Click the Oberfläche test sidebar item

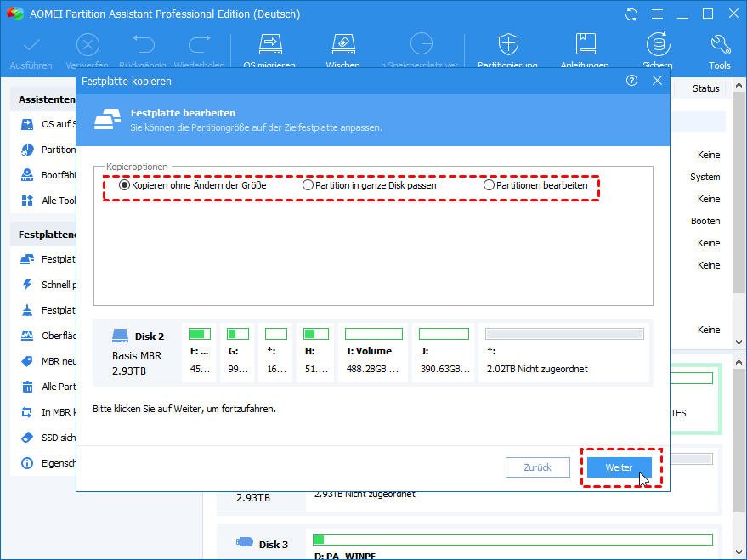[48, 336]
